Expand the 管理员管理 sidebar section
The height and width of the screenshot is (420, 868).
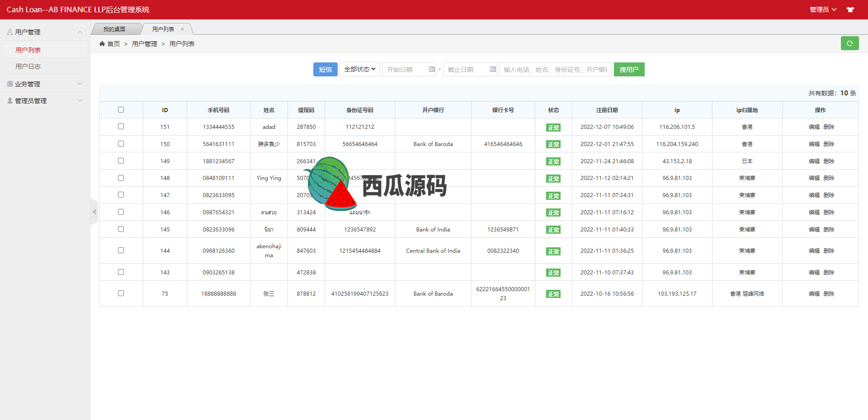tap(45, 100)
